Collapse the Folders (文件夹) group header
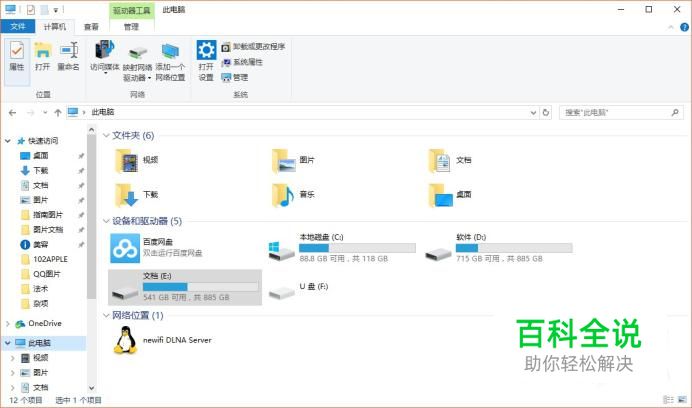Screen dimensions: 692x408 coord(107,135)
